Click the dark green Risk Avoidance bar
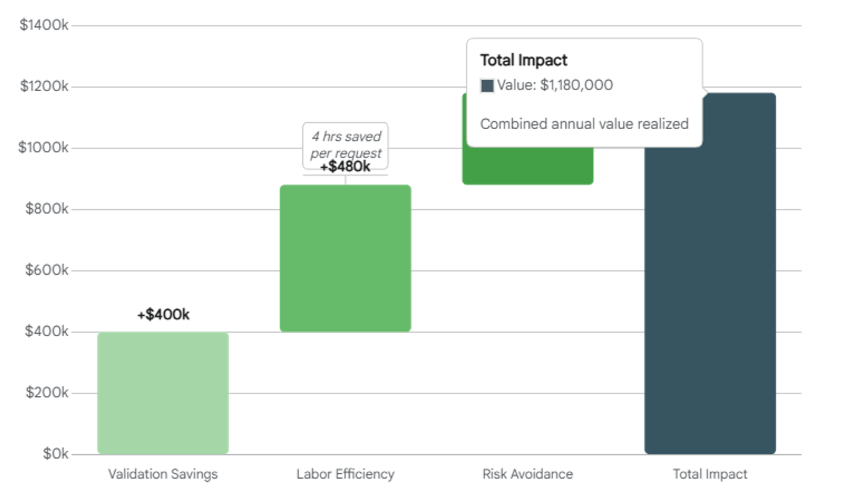The height and width of the screenshot is (504, 846). click(x=527, y=165)
